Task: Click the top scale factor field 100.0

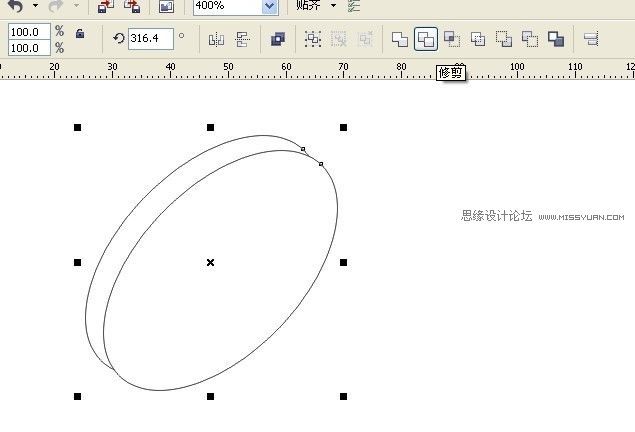Action: (x=28, y=32)
